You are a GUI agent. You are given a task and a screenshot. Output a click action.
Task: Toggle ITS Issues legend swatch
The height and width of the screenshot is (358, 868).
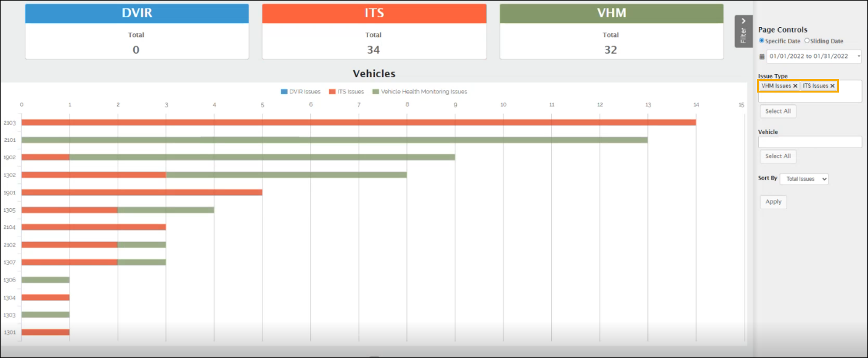coord(332,91)
